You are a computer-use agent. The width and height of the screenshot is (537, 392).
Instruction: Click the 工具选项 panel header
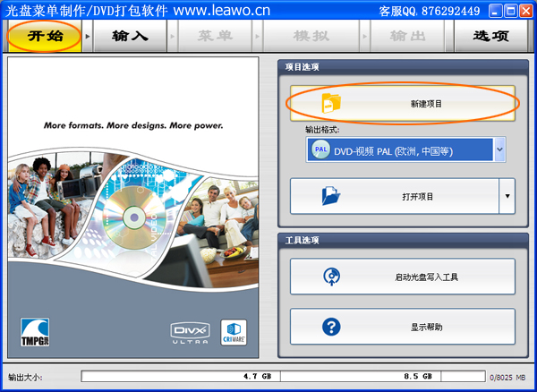tap(403, 241)
